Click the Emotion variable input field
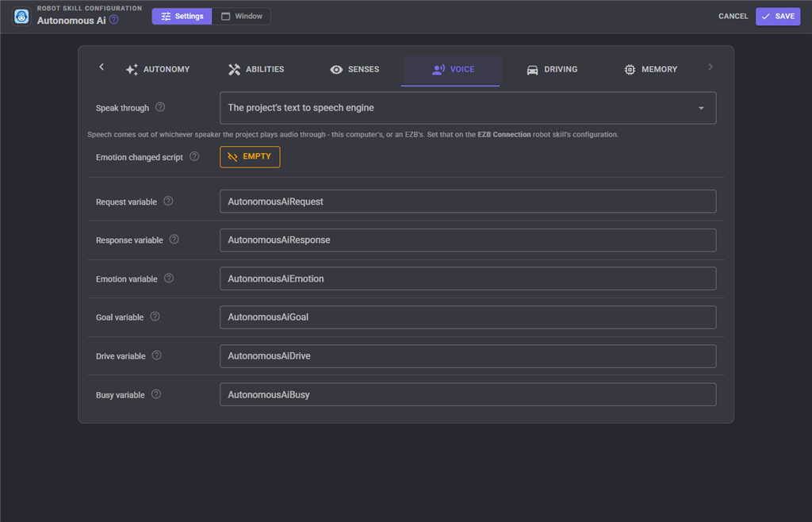 (x=468, y=278)
